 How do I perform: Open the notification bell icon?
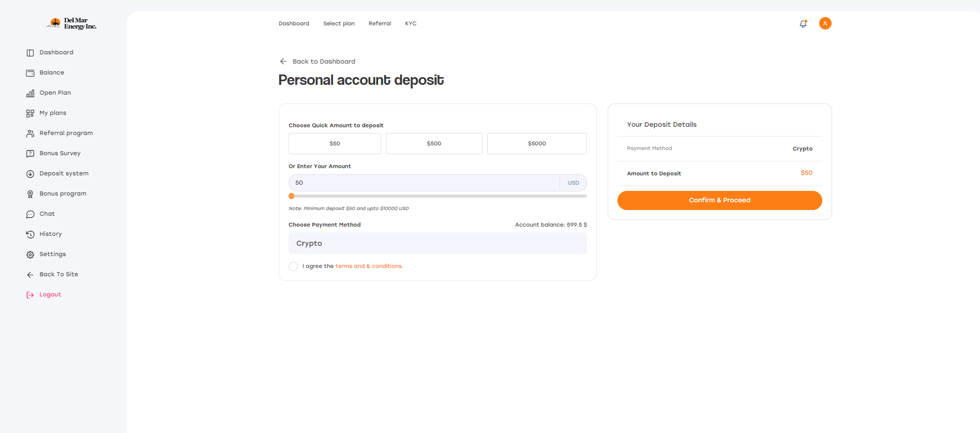803,23
